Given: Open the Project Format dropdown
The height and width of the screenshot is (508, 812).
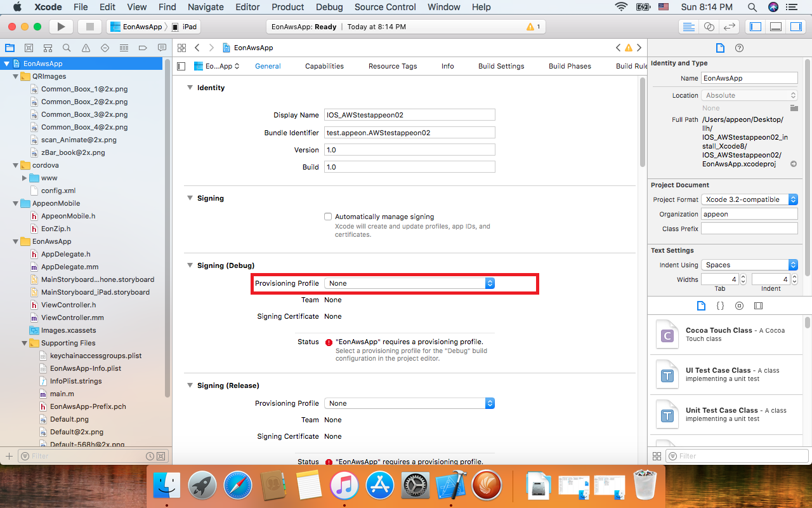Looking at the screenshot, I should point(749,199).
